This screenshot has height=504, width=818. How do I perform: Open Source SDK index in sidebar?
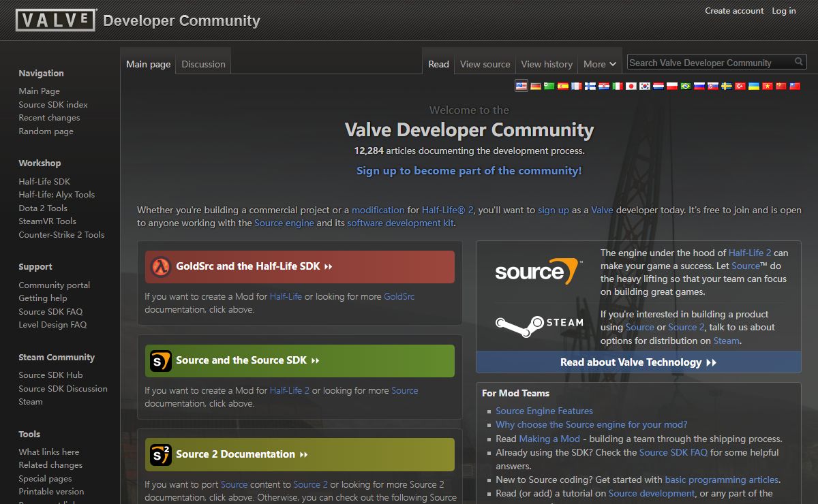point(53,104)
